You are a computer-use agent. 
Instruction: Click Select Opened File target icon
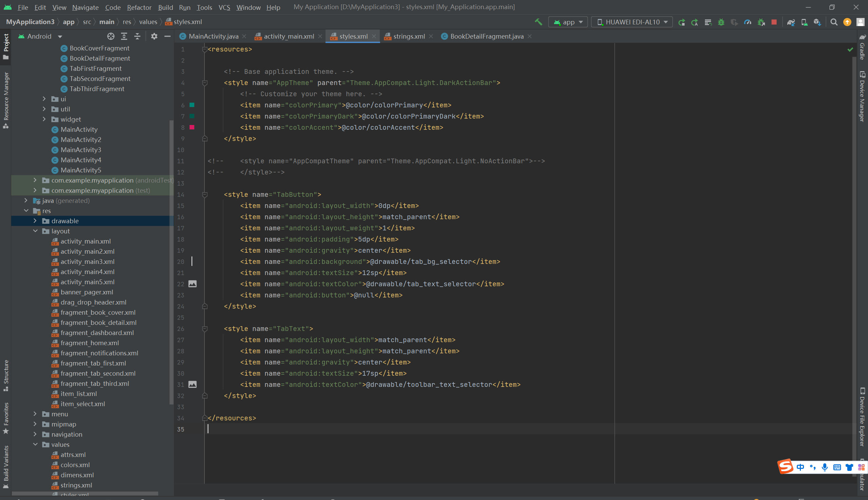pyautogui.click(x=111, y=36)
